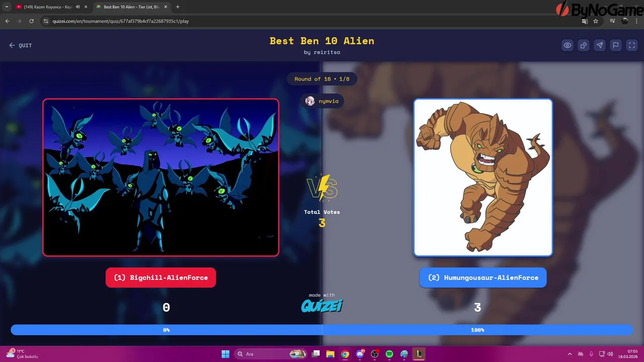Expand the tab search dropdown arrow
The width and height of the screenshot is (644, 362).
coord(7,7)
